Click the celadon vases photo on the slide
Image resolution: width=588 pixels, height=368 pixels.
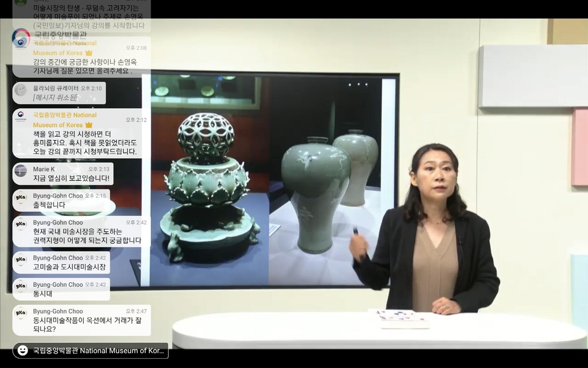[x=326, y=180]
